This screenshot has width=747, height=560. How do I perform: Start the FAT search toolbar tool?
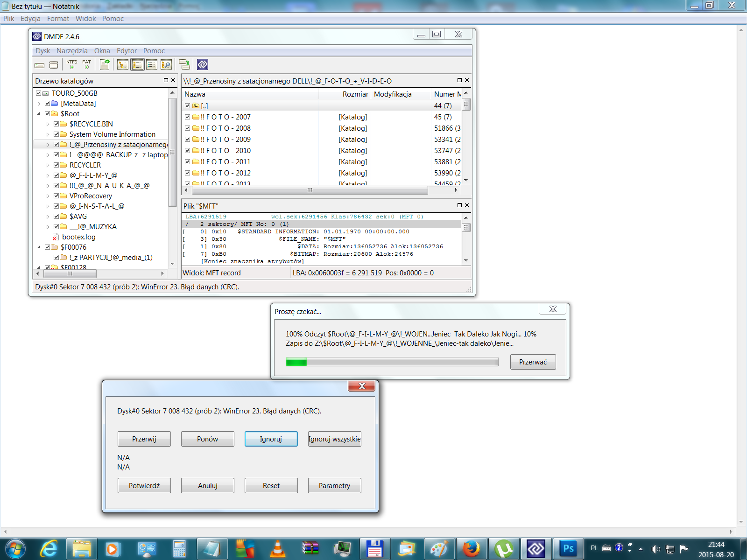coord(86,64)
